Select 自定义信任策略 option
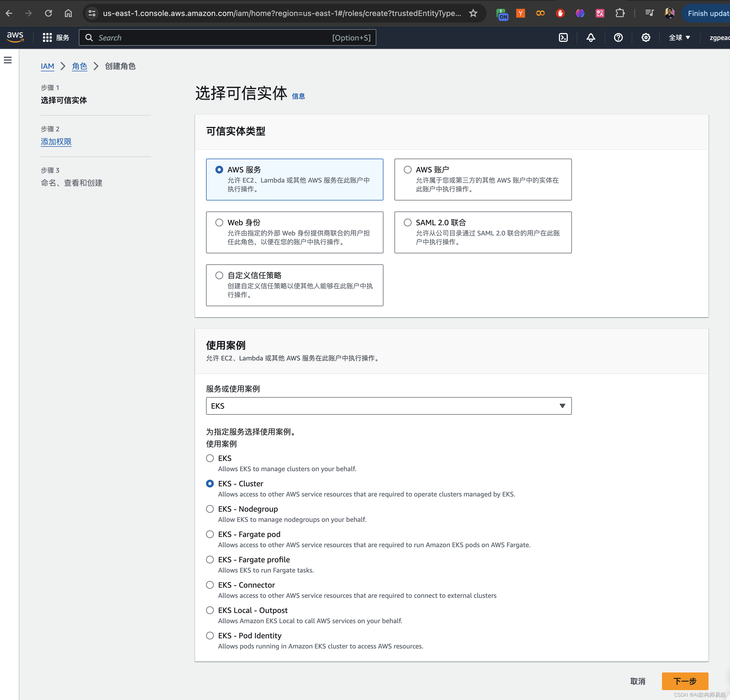Viewport: 730px width, 700px height. (x=294, y=285)
